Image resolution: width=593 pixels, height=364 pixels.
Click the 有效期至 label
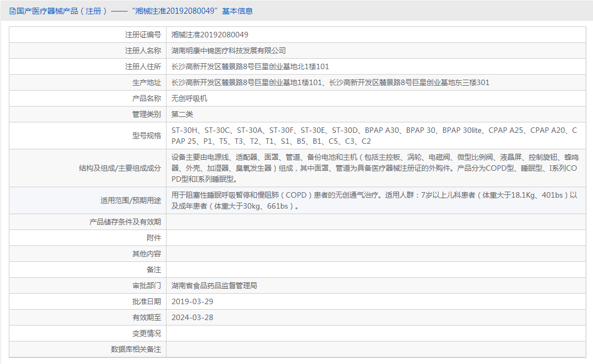pyautogui.click(x=146, y=317)
